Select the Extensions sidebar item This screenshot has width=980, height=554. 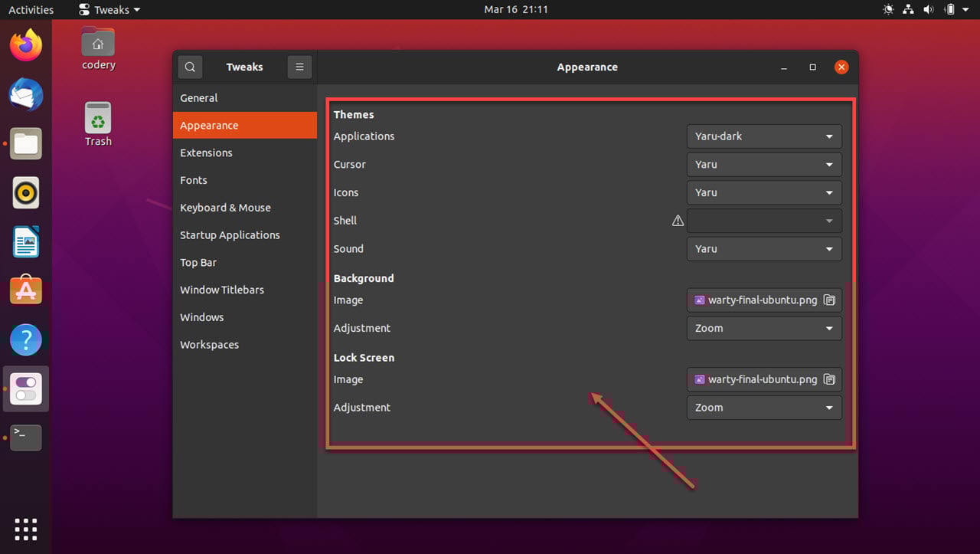tap(206, 152)
